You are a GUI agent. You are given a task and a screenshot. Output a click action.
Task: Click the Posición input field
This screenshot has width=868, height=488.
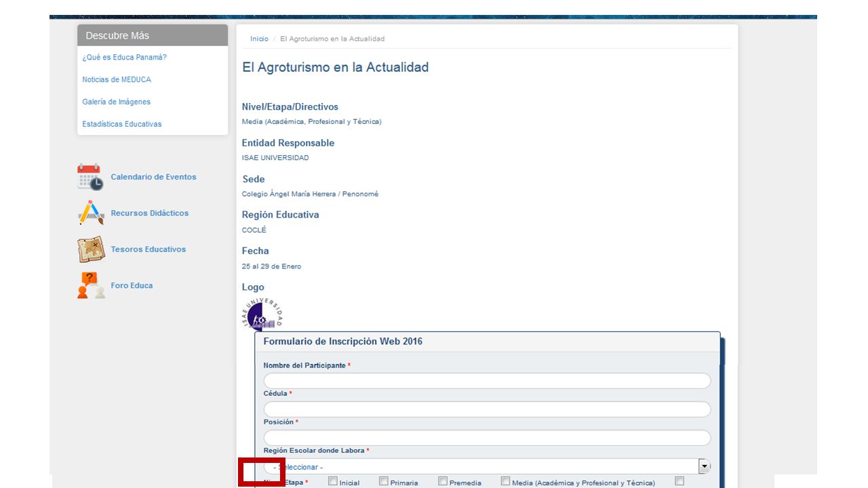(487, 438)
